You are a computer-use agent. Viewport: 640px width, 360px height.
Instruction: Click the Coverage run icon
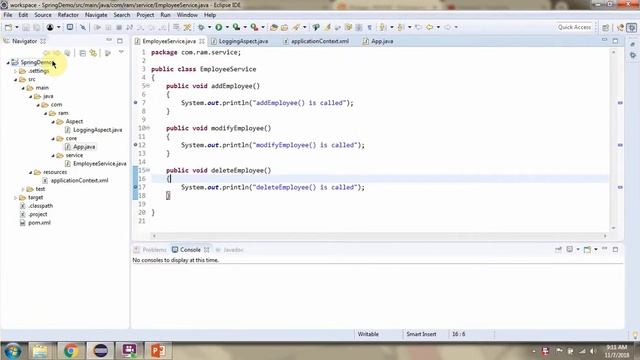tap(236, 27)
